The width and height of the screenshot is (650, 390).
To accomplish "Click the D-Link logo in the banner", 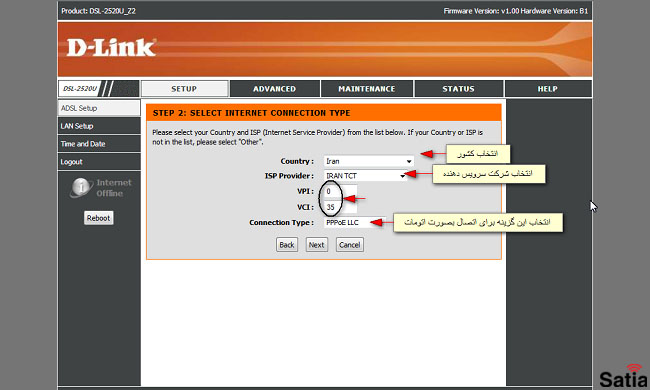I will tap(111, 47).
